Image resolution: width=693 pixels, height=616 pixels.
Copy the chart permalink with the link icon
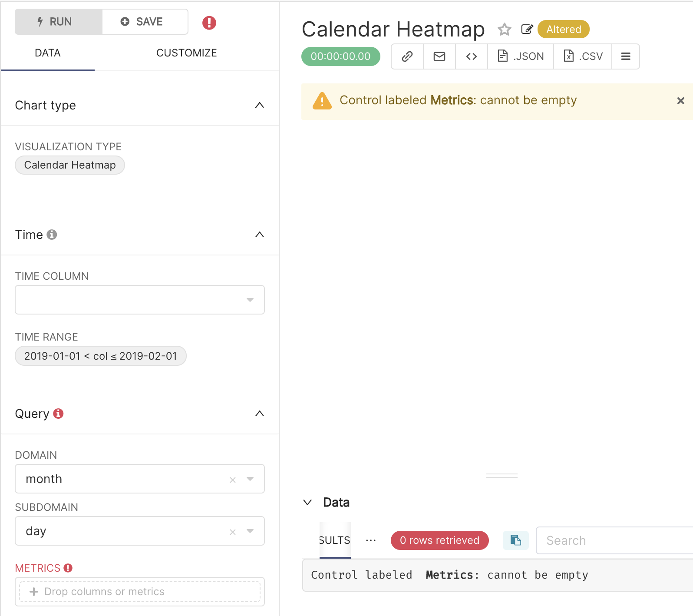pyautogui.click(x=407, y=56)
